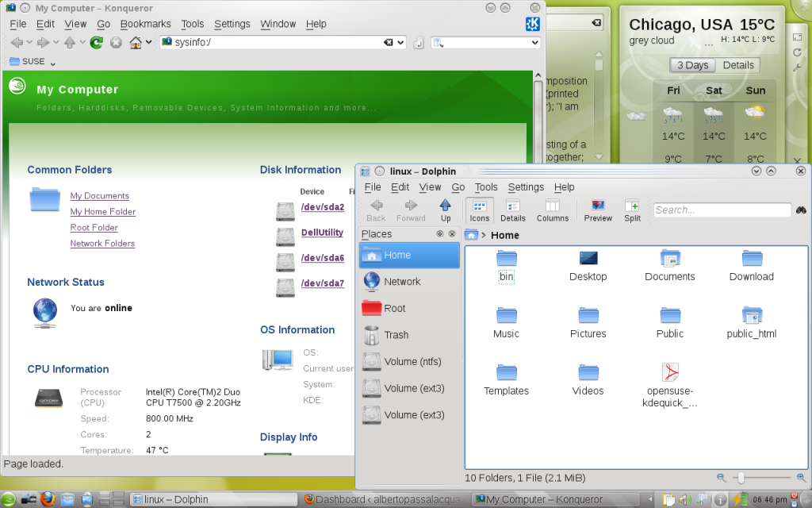
Task: Click the Up arrow in Dolphin toolbar
Action: point(446,210)
